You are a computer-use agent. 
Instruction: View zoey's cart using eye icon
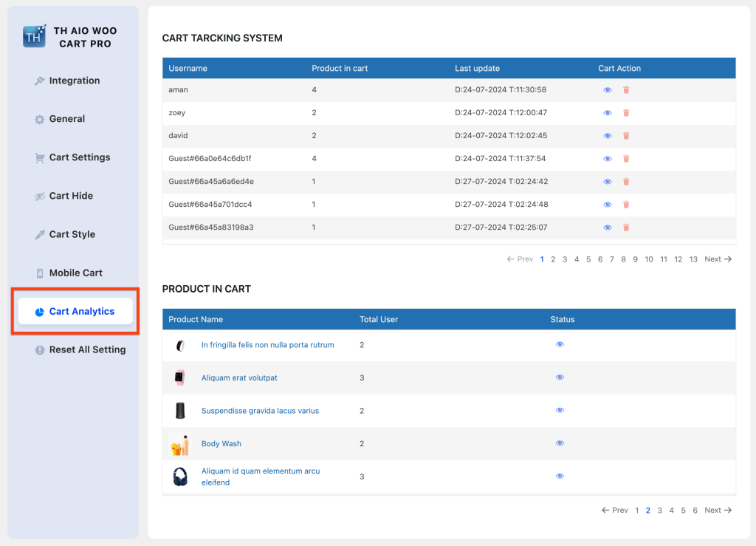click(607, 112)
